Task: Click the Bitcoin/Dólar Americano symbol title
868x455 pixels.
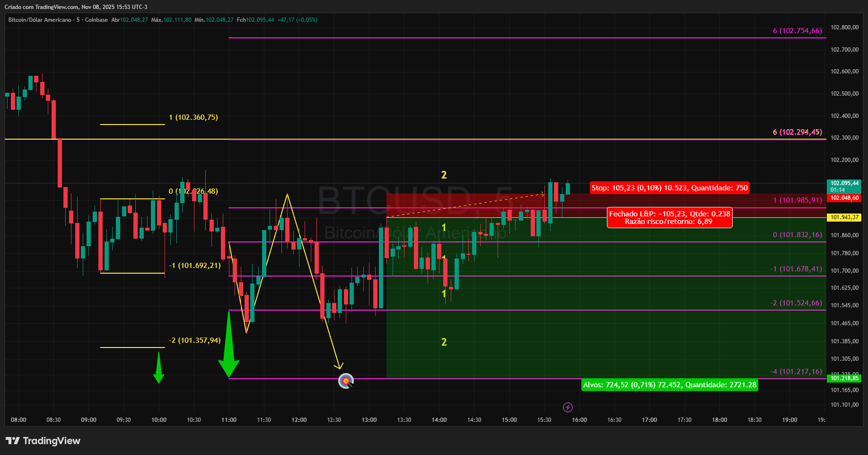Action: (x=40, y=20)
